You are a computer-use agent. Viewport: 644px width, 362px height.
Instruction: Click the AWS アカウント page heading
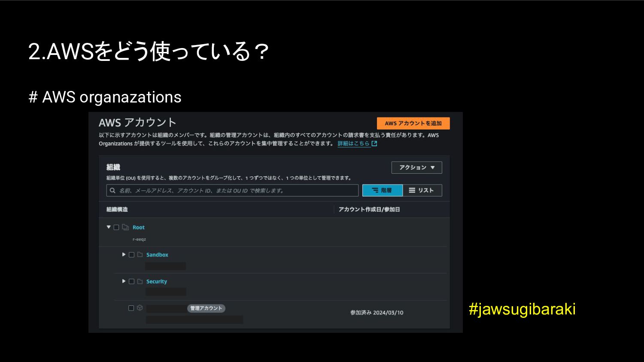pos(137,123)
